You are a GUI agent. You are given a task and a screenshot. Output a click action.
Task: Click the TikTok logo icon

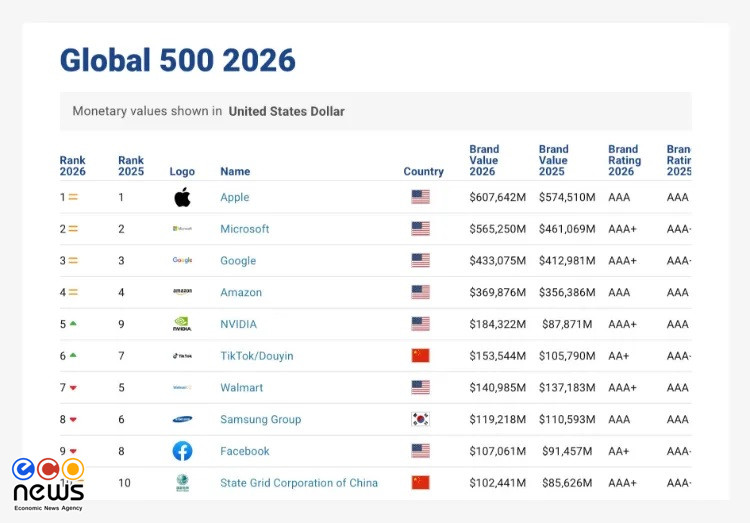pos(182,356)
